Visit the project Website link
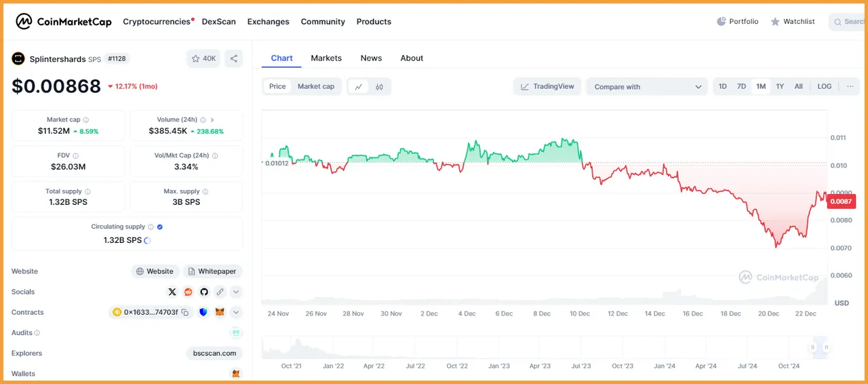 (x=155, y=271)
